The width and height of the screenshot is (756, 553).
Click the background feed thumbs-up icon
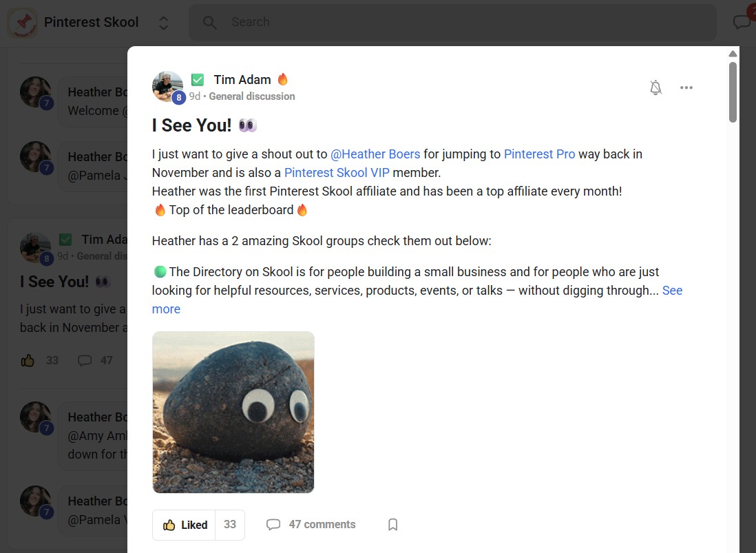tap(28, 360)
